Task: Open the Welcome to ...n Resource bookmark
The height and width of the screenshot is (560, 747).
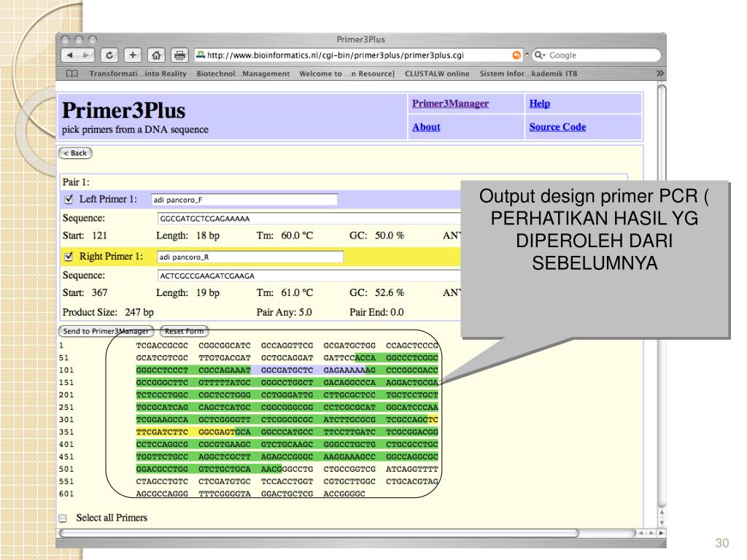Action: pyautogui.click(x=347, y=74)
